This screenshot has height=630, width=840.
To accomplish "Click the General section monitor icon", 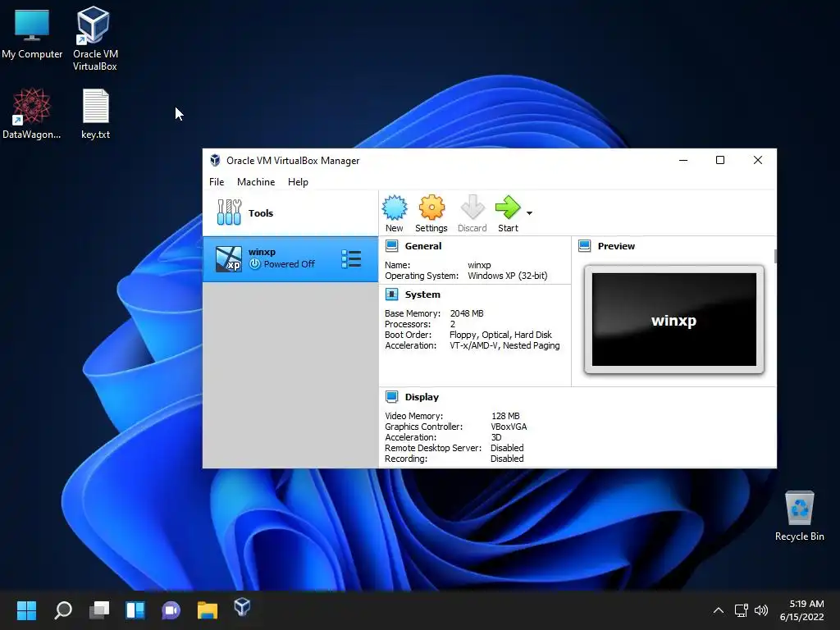I will [x=391, y=246].
